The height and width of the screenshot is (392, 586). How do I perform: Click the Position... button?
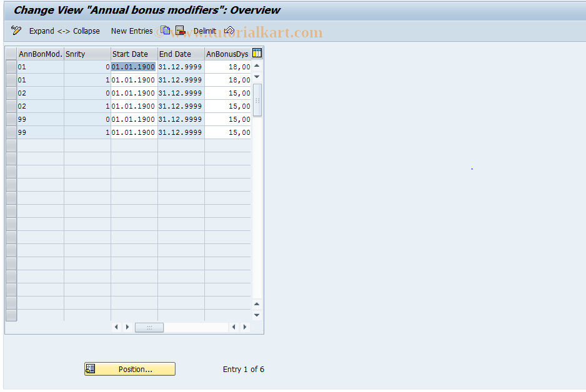click(x=130, y=369)
